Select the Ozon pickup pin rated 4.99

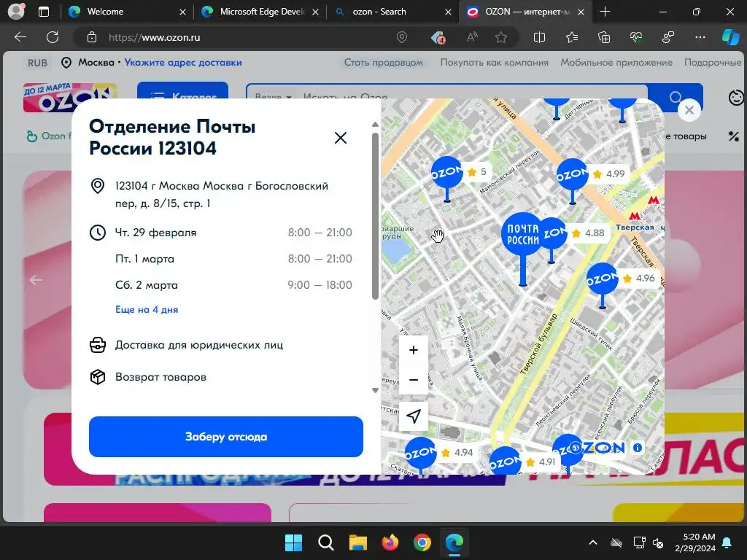point(572,175)
